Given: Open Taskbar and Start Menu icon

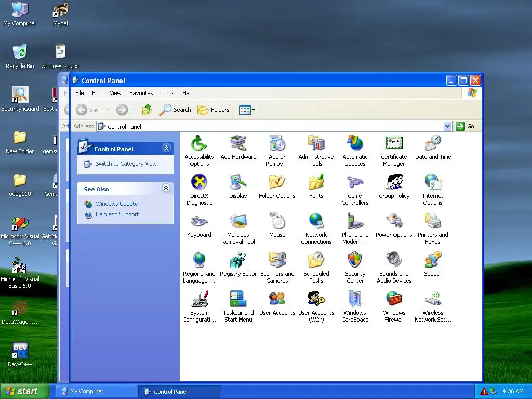Looking at the screenshot, I should [x=238, y=299].
